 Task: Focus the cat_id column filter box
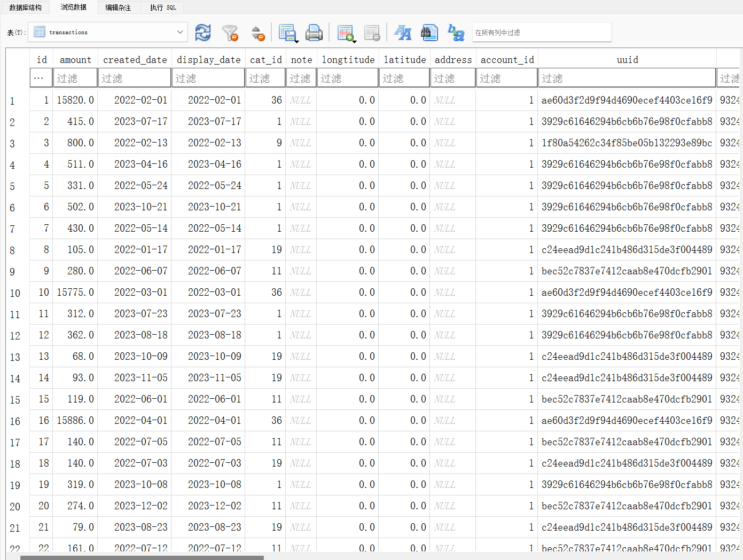pyautogui.click(x=266, y=78)
